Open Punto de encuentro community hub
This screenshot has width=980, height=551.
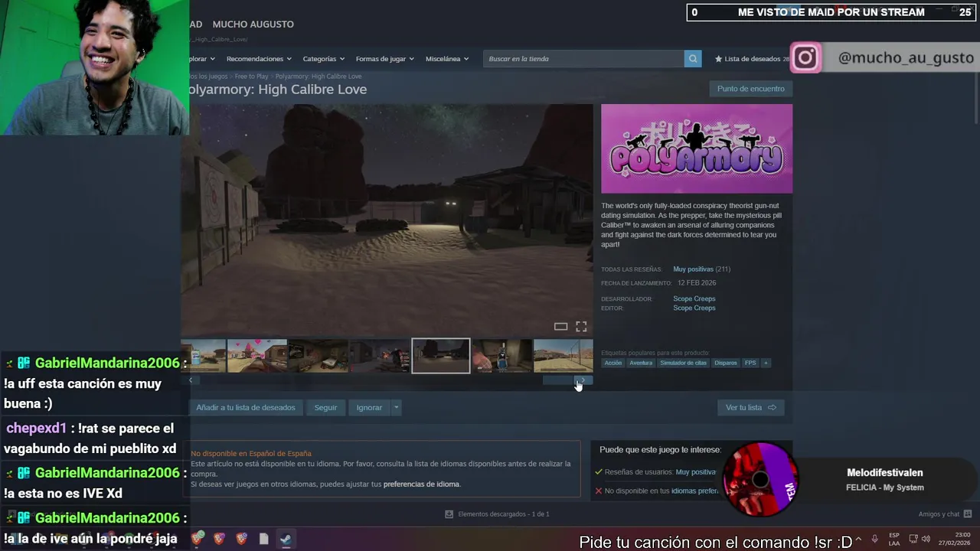[750, 89]
